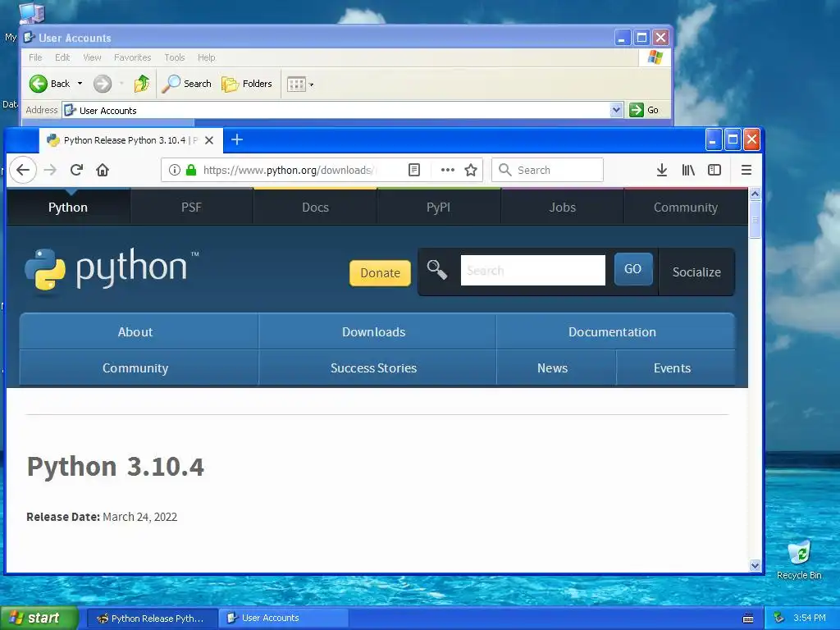This screenshot has height=630, width=840.
Task: Open Community top navigation tab
Action: pyautogui.click(x=685, y=208)
